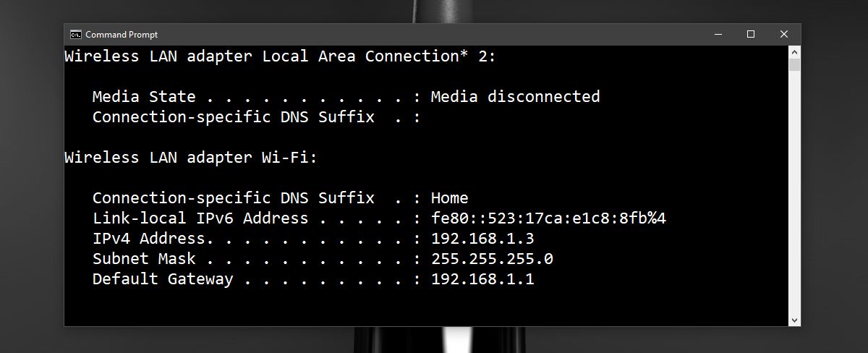Click the Media disconnected status text
The height and width of the screenshot is (353, 868).
[x=515, y=97]
